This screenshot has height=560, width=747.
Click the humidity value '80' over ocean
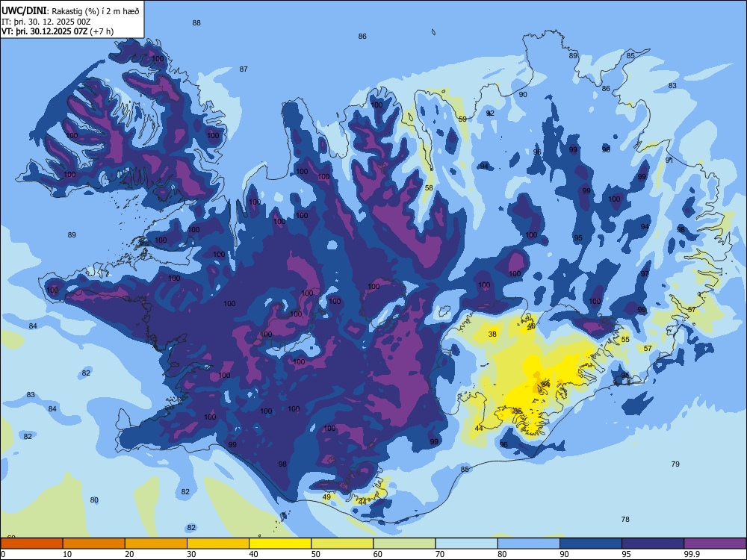94,500
